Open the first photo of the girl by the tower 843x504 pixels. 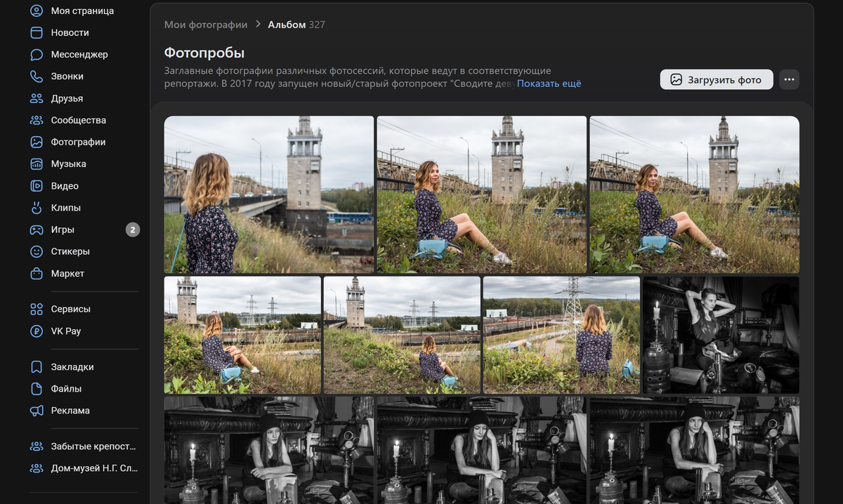click(269, 194)
